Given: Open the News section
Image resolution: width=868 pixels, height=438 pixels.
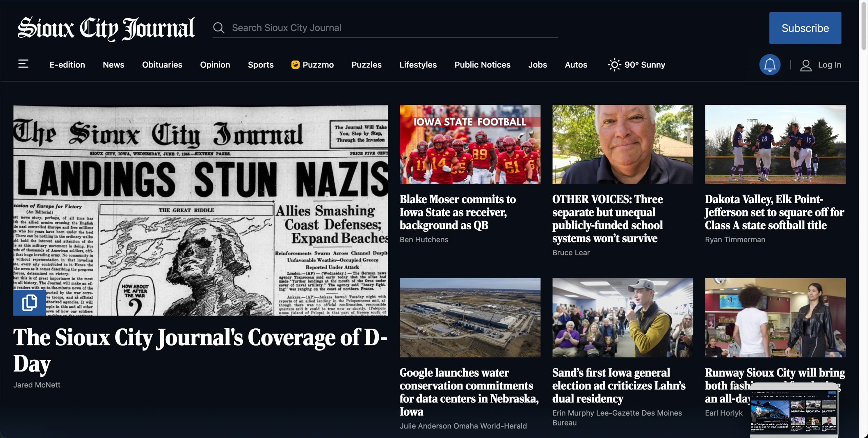Looking at the screenshot, I should (x=114, y=65).
